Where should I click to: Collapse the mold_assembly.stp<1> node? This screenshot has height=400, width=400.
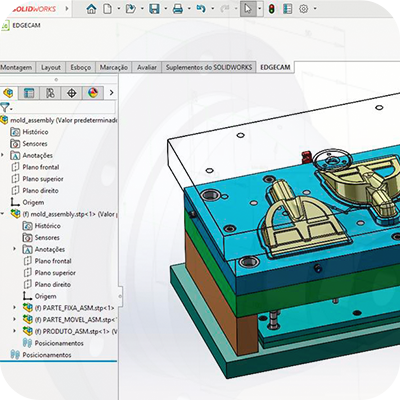tap(2, 214)
